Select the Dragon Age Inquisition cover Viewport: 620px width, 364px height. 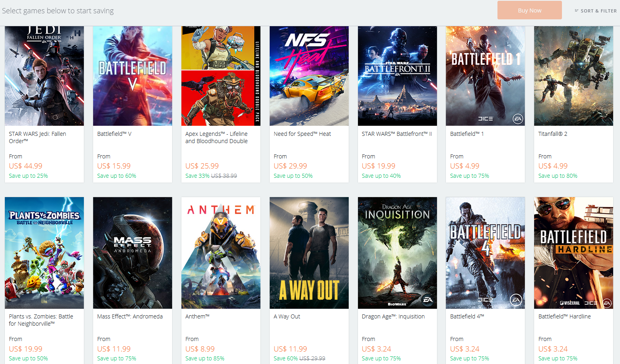(397, 253)
